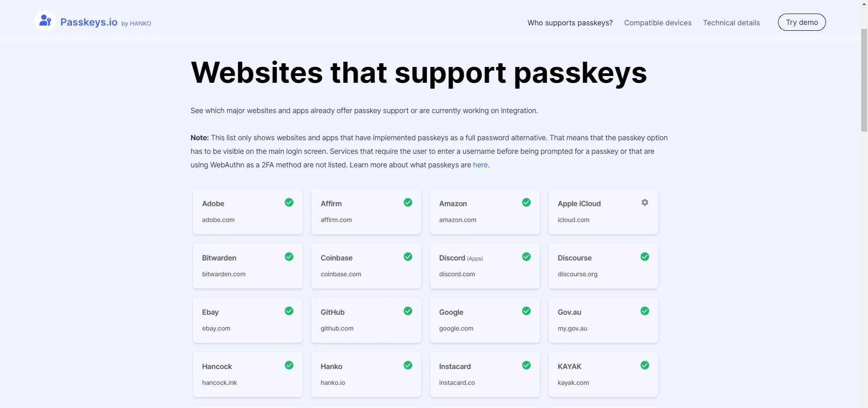Click the checkmark icon next to Bitwarden
The width and height of the screenshot is (868, 408).
click(289, 256)
